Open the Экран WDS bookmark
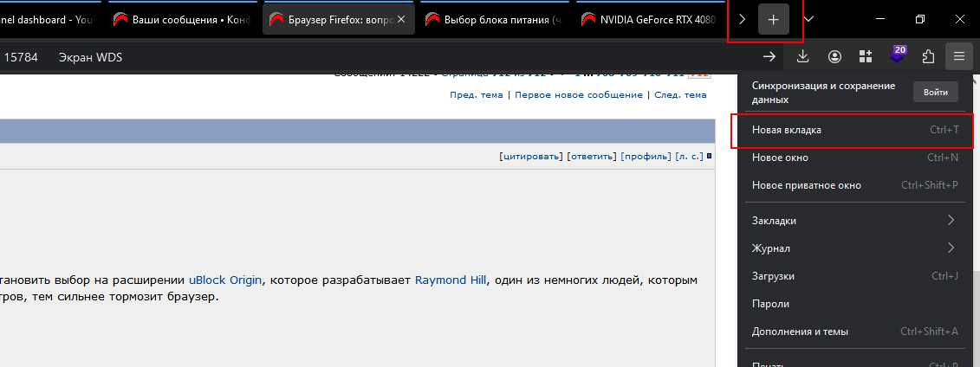This screenshot has width=980, height=367. [89, 57]
